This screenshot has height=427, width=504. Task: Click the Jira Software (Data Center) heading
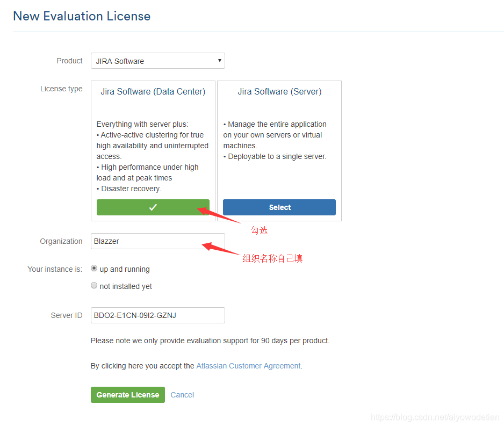[x=153, y=91]
